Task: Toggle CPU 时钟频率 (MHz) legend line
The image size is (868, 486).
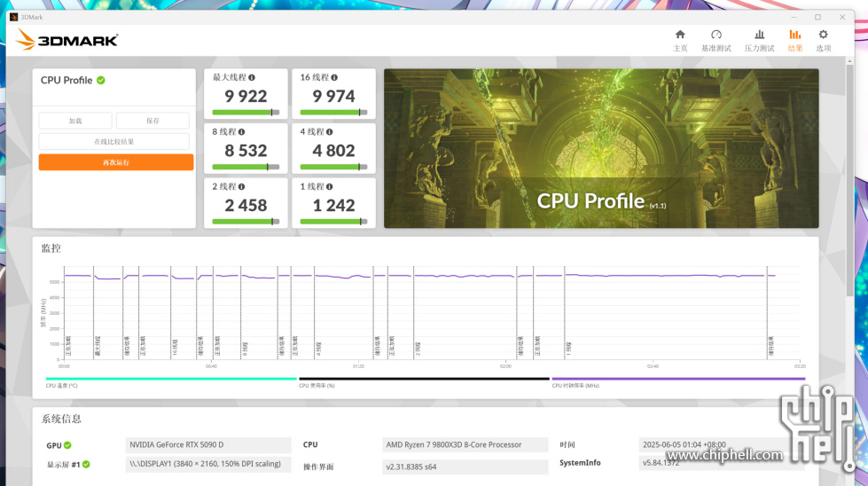Action: coord(678,380)
